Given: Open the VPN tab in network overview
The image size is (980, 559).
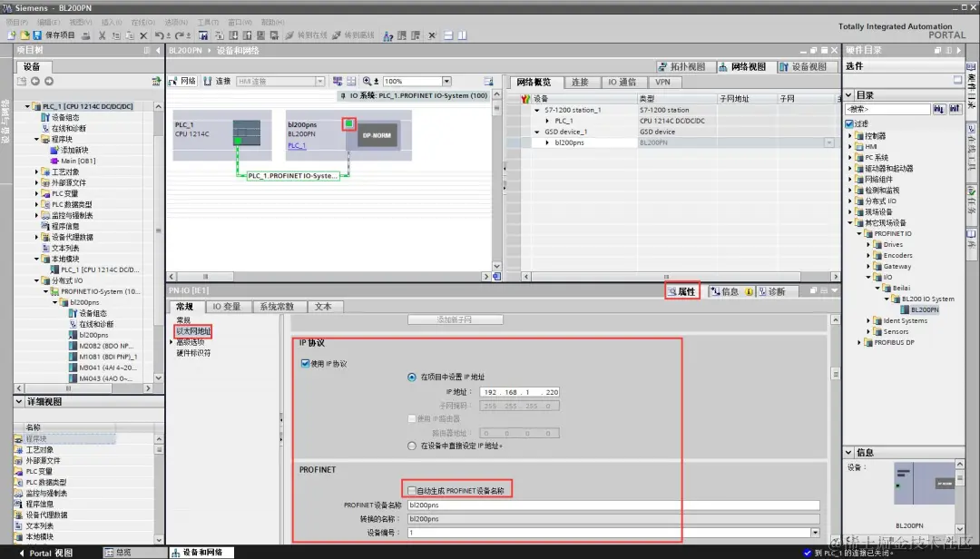Looking at the screenshot, I should (x=662, y=82).
